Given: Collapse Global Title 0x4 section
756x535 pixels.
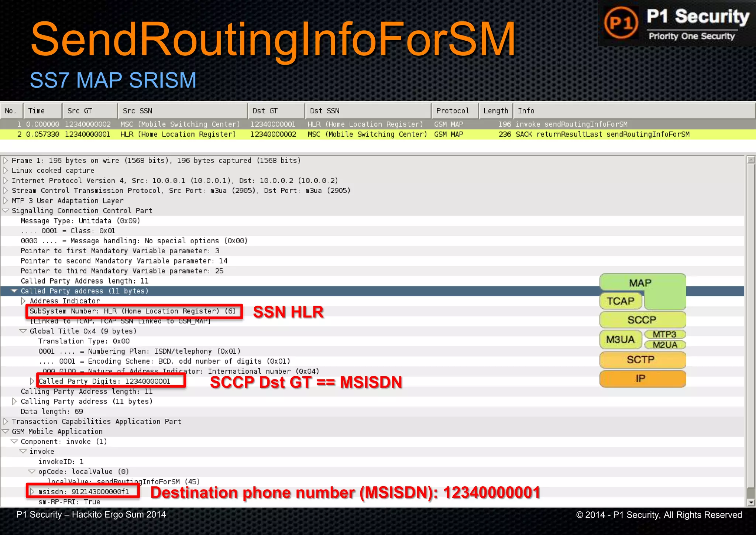Looking at the screenshot, I should 23,331.
